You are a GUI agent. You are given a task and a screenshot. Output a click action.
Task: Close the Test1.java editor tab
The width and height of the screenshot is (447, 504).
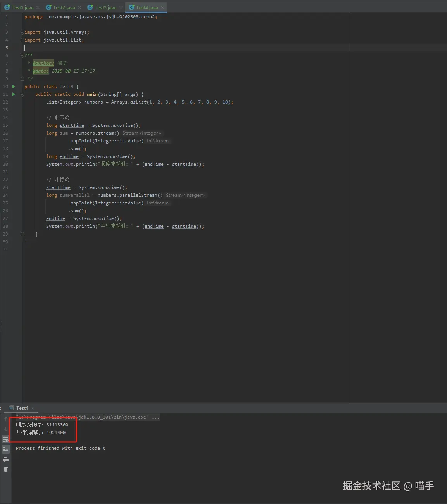tap(38, 7)
